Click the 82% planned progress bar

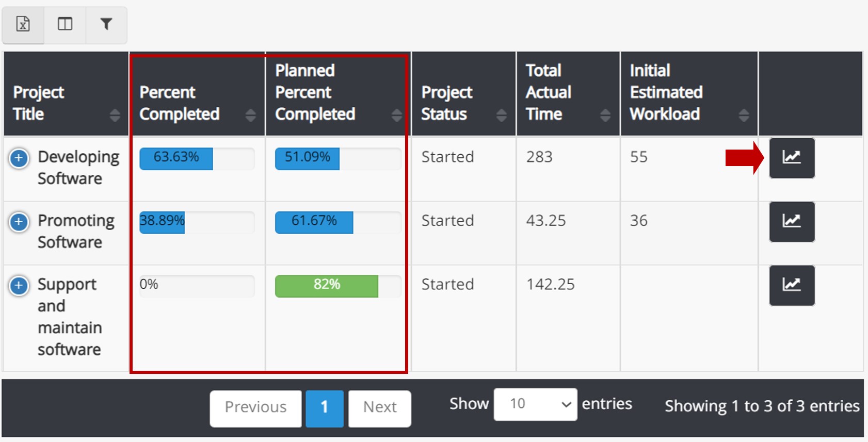click(x=327, y=286)
